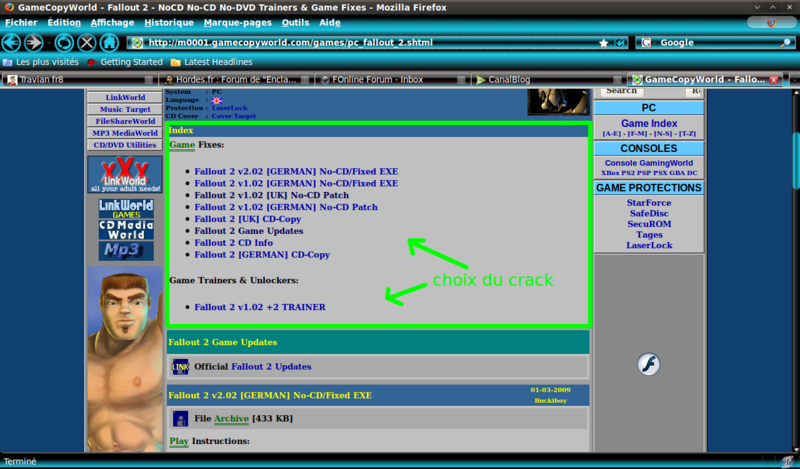The width and height of the screenshot is (800, 469).
Task: Open the Marque-pages menu
Action: tap(238, 22)
